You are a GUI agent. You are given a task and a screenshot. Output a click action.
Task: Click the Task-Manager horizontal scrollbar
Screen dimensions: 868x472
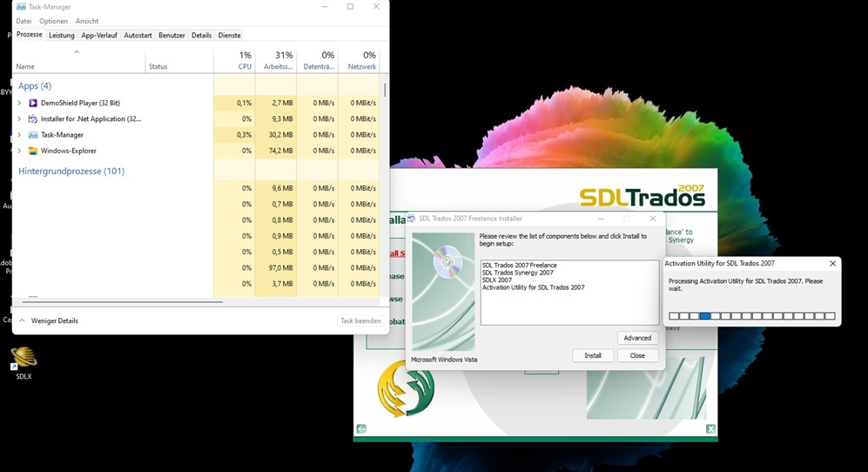(x=123, y=302)
